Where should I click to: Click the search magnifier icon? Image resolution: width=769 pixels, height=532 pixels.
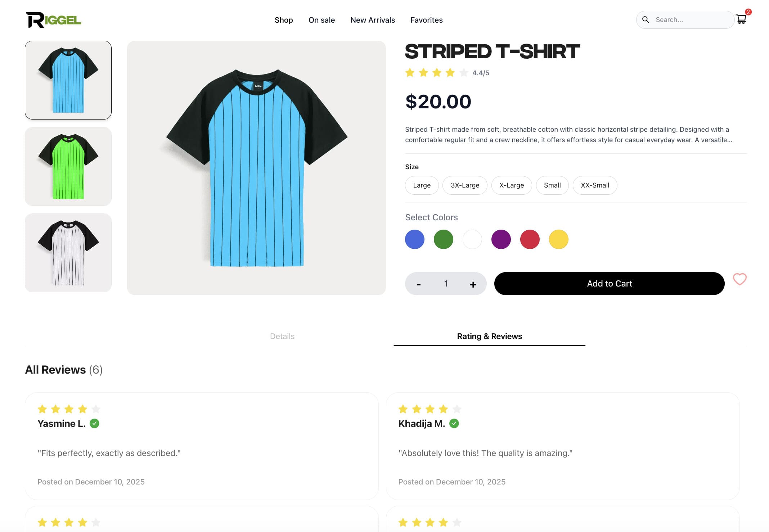click(x=646, y=20)
